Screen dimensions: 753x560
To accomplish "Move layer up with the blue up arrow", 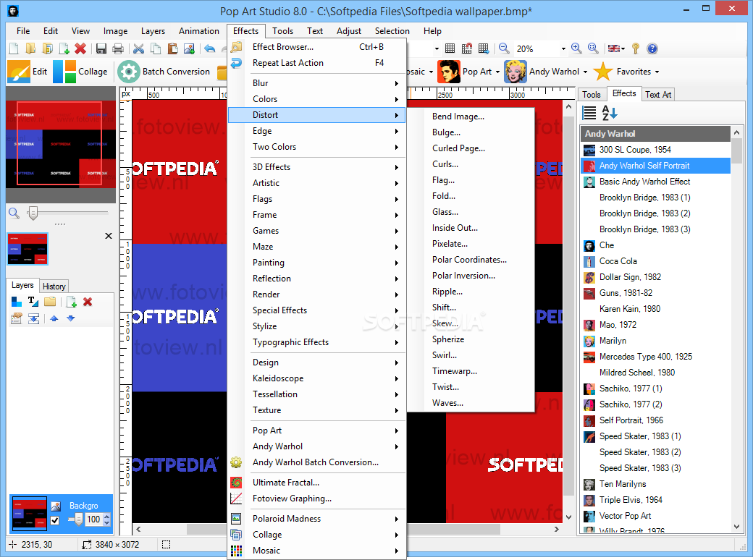I will click(54, 318).
